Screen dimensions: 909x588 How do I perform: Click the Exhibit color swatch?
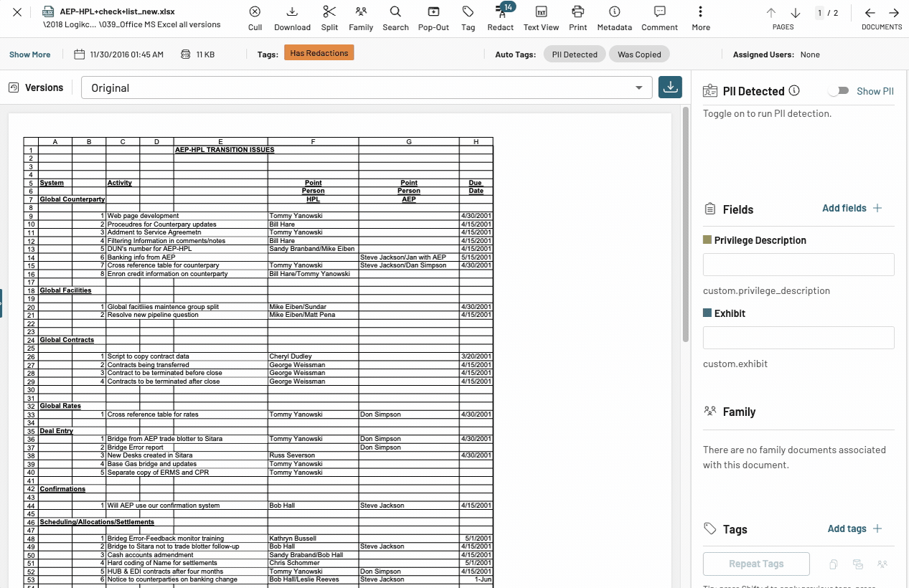(x=707, y=313)
